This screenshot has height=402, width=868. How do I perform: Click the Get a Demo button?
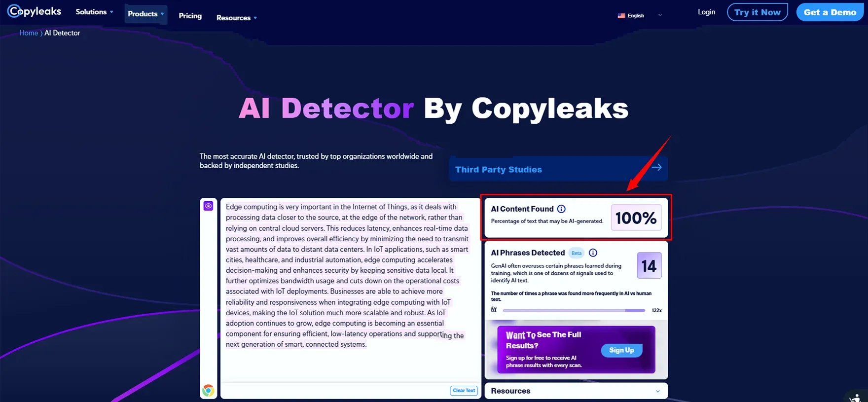(830, 12)
